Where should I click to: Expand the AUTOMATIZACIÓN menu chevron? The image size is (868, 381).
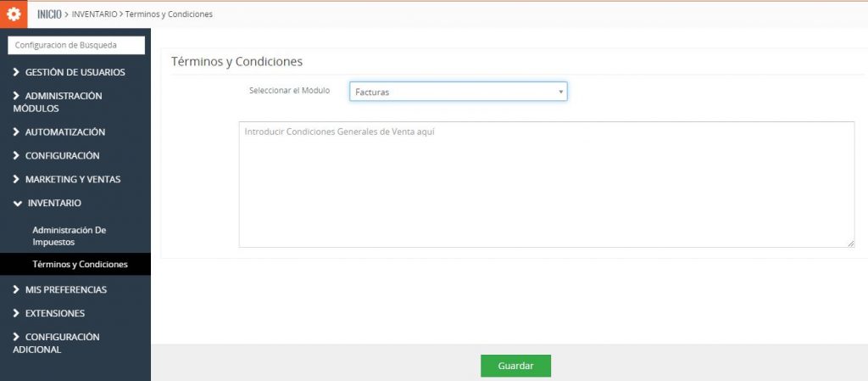(x=17, y=132)
